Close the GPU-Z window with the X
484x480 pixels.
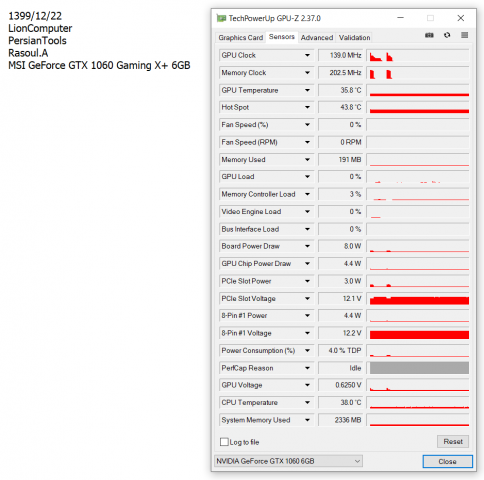461,18
